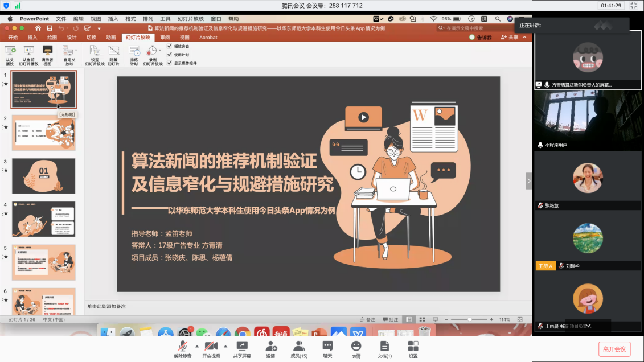The image size is (644, 362).
Task: Open 插入 menu in macOS menu bar
Action: [x=113, y=19]
